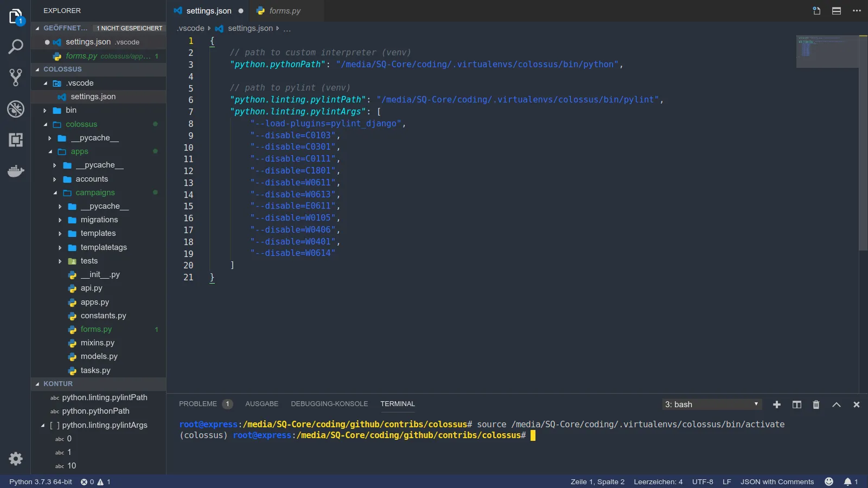The height and width of the screenshot is (488, 868).
Task: Click the open changes icon in editor toolbar
Action: coord(816,11)
